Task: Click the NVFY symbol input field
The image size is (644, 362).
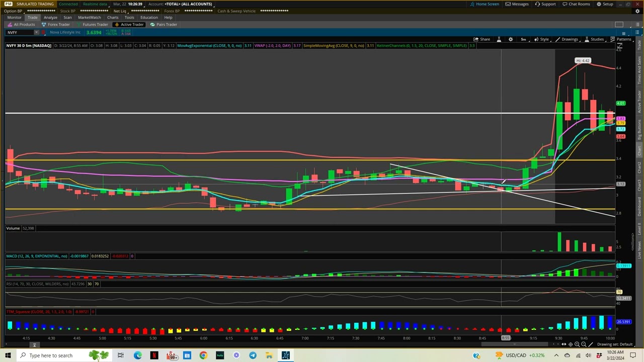Action: pyautogui.click(x=20, y=32)
